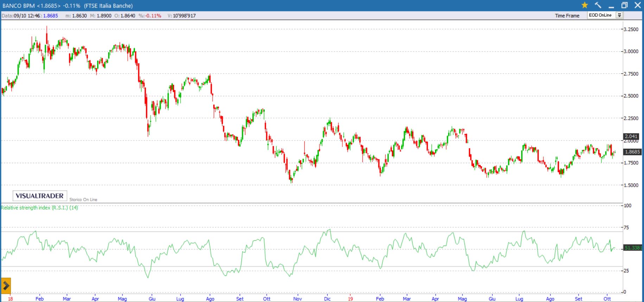The image size is (644, 302).
Task: Click the 3.0000 price axis label
Action: 631,51
